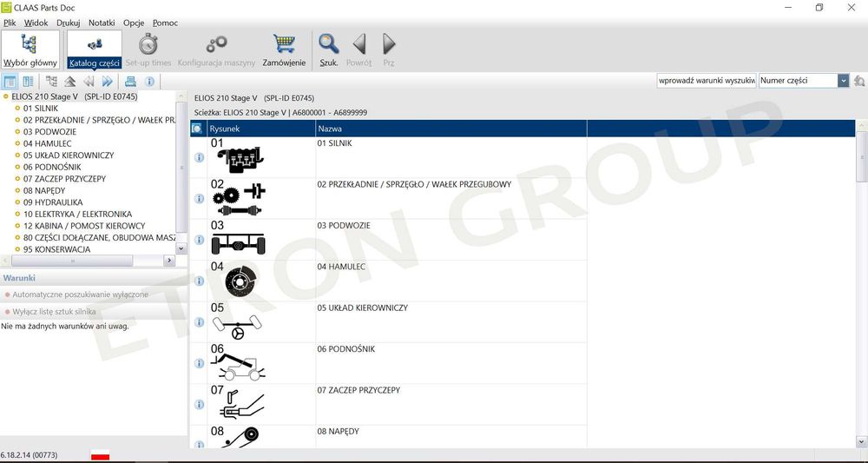Click the tree structure icon in toolbar
This screenshot has height=463, width=868.
(51, 82)
